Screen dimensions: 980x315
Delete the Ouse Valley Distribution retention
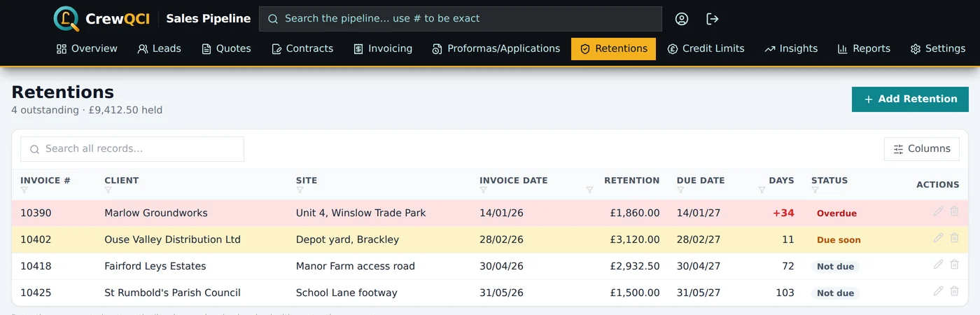[954, 238]
